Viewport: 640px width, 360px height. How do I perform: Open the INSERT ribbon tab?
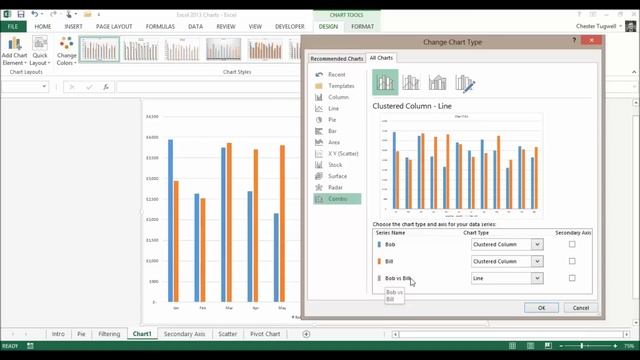73,27
